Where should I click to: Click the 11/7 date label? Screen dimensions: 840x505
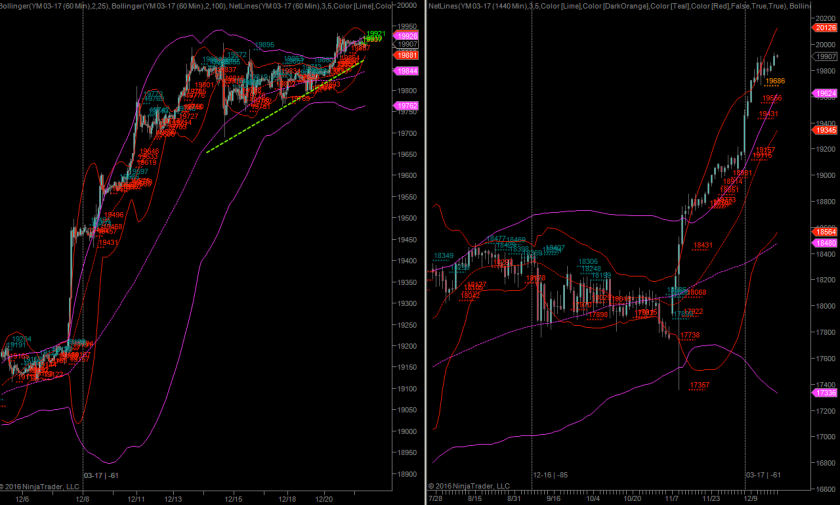[x=672, y=499]
